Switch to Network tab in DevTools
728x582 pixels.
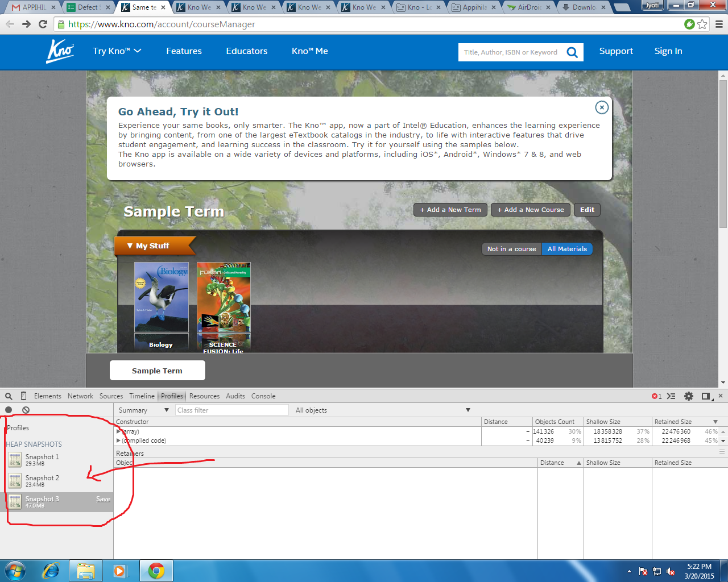point(80,396)
